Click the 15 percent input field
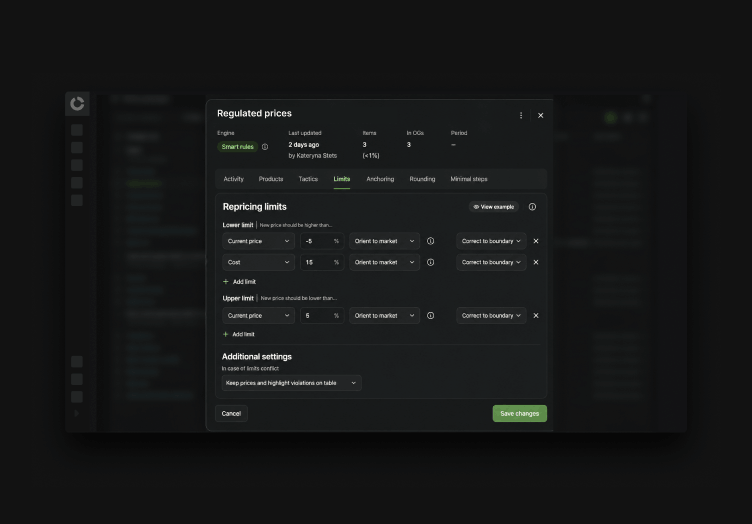The height and width of the screenshot is (524, 752). 322,262
